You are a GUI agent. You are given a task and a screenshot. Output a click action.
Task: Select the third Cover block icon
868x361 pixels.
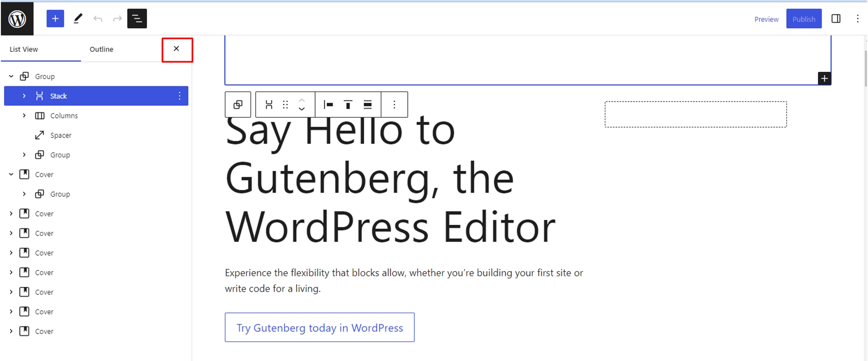[25, 233]
